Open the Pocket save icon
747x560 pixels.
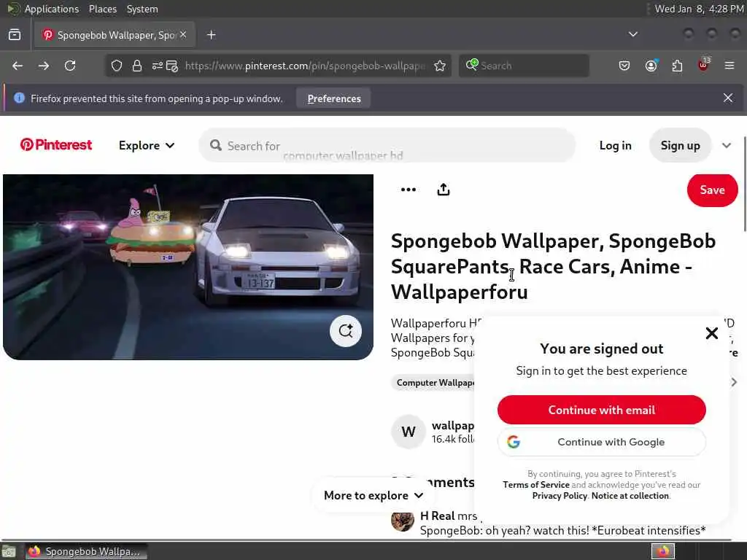point(624,66)
